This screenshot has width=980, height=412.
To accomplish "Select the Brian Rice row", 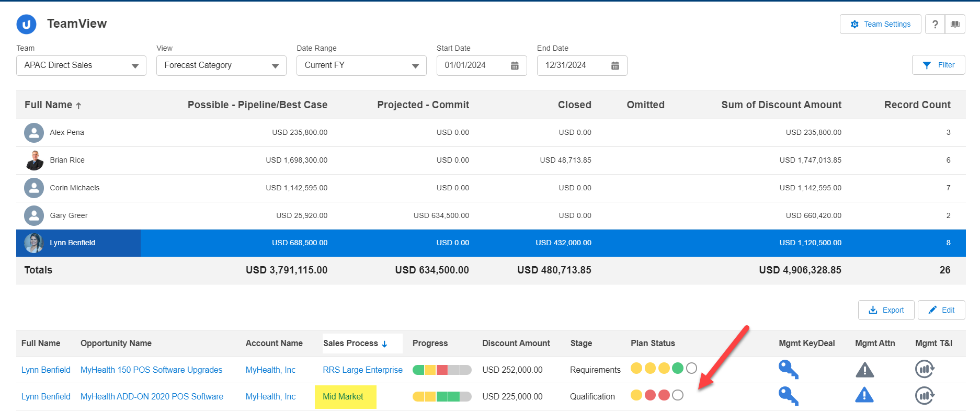I will (67, 161).
